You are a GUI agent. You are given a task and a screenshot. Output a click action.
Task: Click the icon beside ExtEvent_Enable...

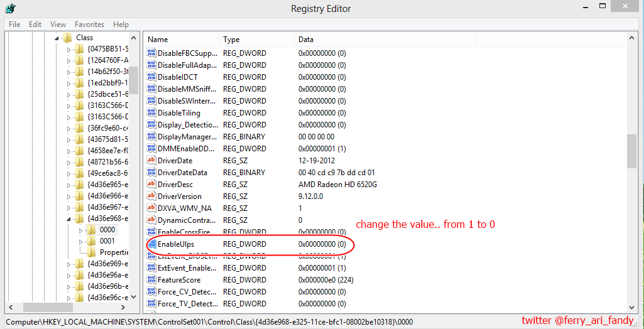[x=151, y=268]
